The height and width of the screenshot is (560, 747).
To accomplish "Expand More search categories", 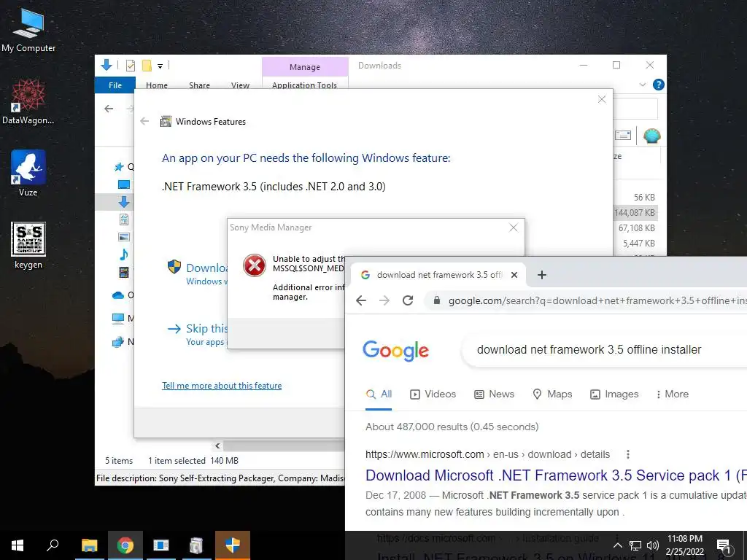I will (672, 394).
